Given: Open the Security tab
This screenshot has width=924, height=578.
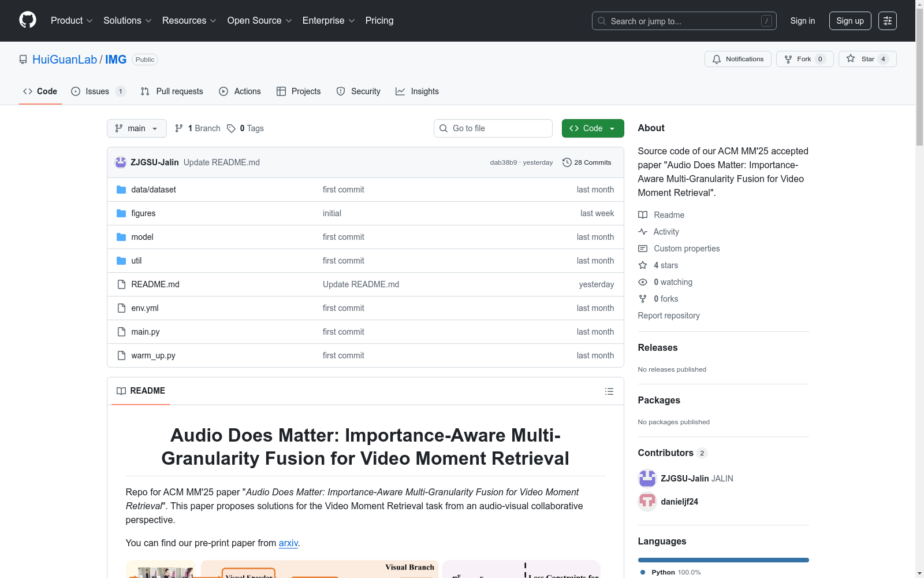Looking at the screenshot, I should [359, 91].
